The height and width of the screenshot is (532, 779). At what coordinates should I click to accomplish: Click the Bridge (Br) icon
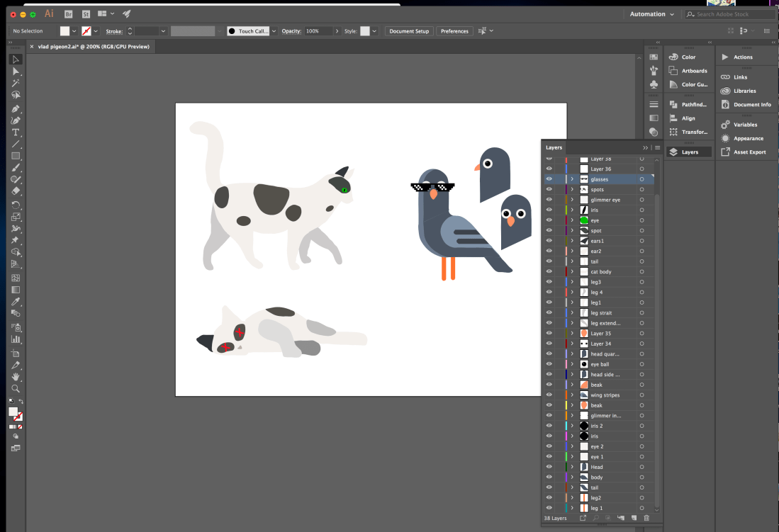[68, 13]
